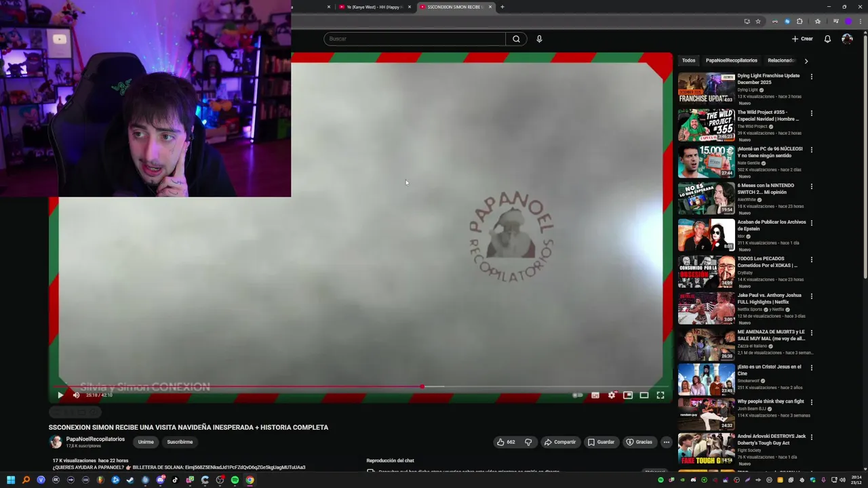The width and height of the screenshot is (868, 488).
Task: Click the Unirme join button
Action: coord(146,442)
